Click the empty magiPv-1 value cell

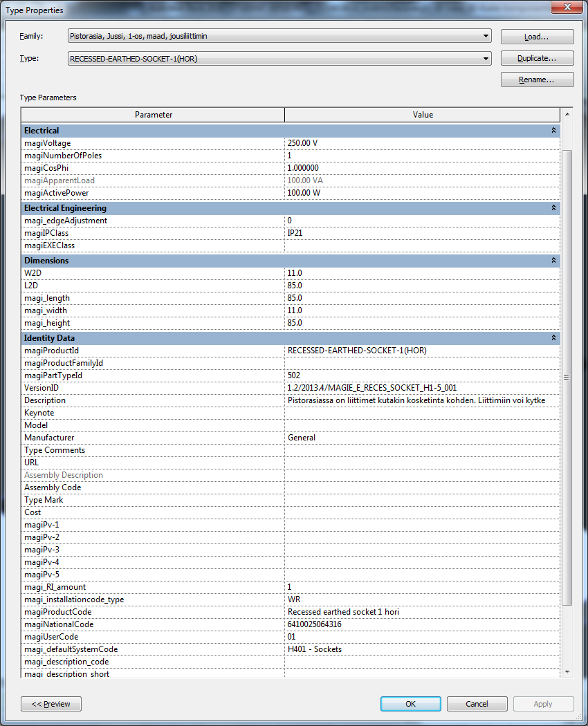[x=422, y=525]
